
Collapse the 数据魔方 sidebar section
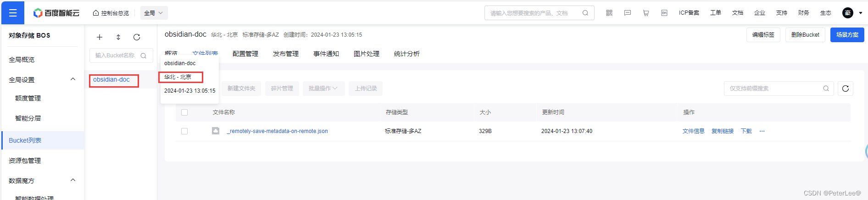coord(72,180)
